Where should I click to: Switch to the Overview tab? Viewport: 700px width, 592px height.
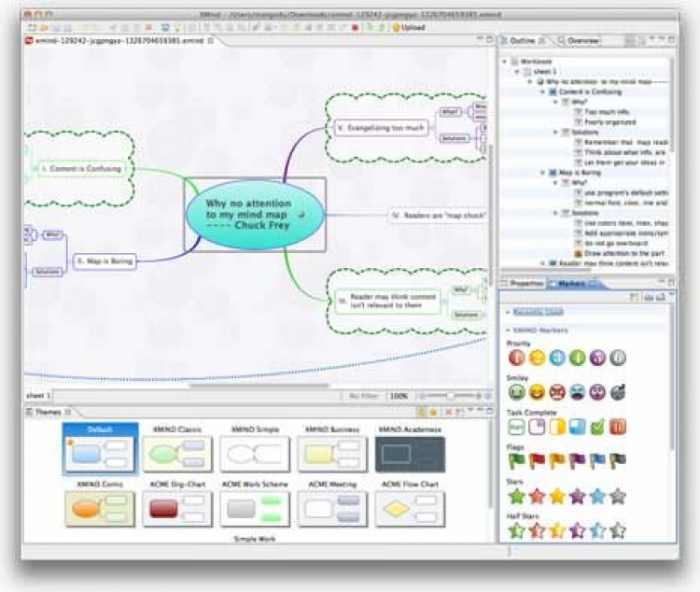tap(579, 41)
